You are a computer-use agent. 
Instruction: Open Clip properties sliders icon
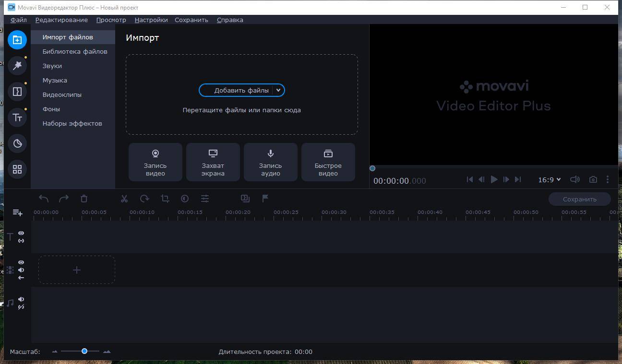205,199
